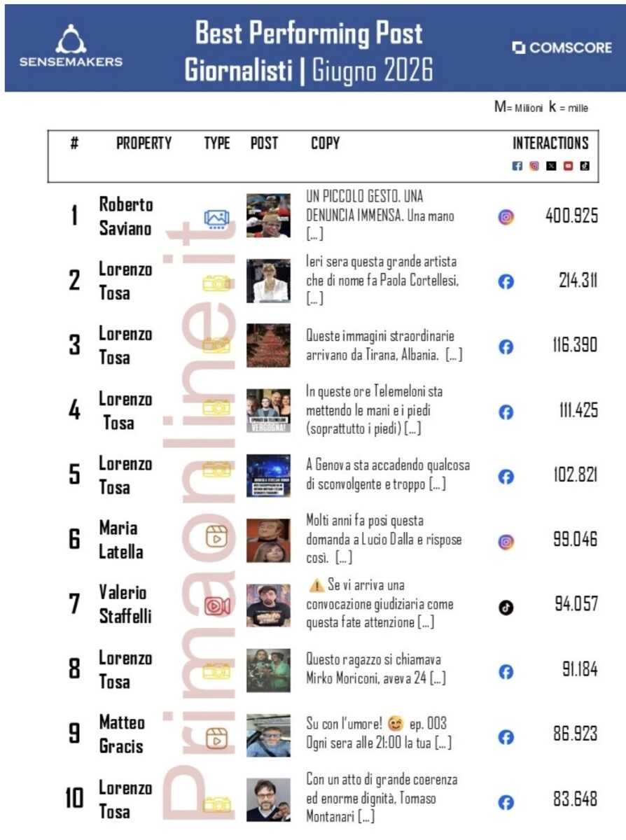Click Matteo Gracis property name
This screenshot has width=626, height=840.
click(x=122, y=734)
